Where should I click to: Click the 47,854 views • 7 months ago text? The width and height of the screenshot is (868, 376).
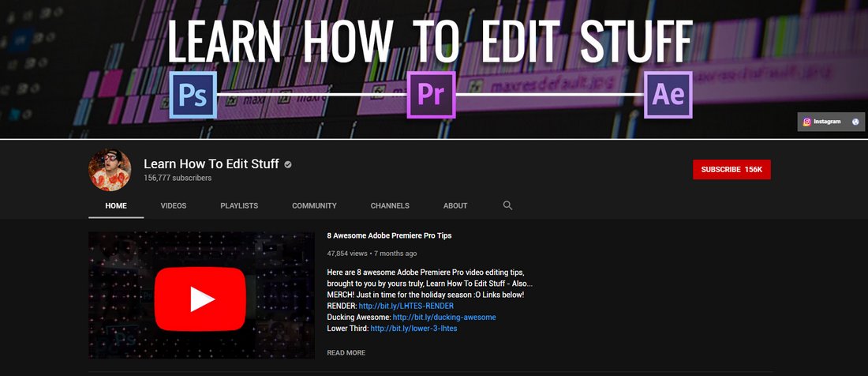click(x=372, y=254)
